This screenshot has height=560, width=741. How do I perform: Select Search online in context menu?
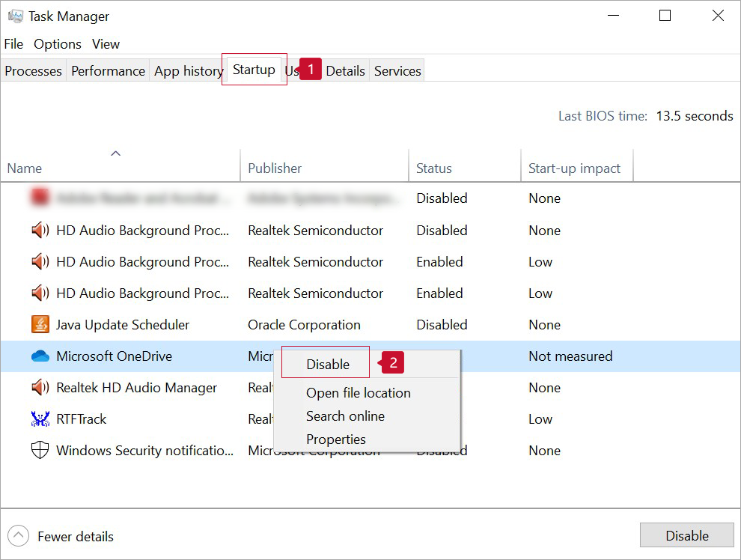pyautogui.click(x=345, y=416)
